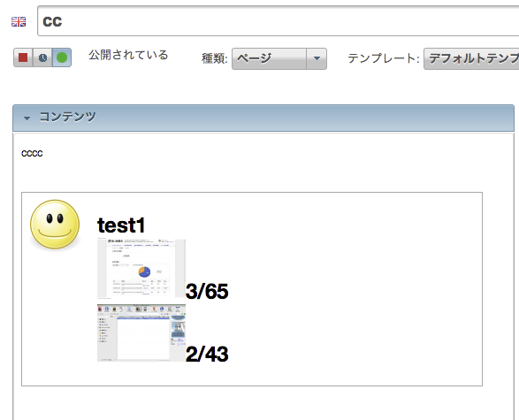Click the test1 heading
This screenshot has height=420, width=519.
[121, 225]
